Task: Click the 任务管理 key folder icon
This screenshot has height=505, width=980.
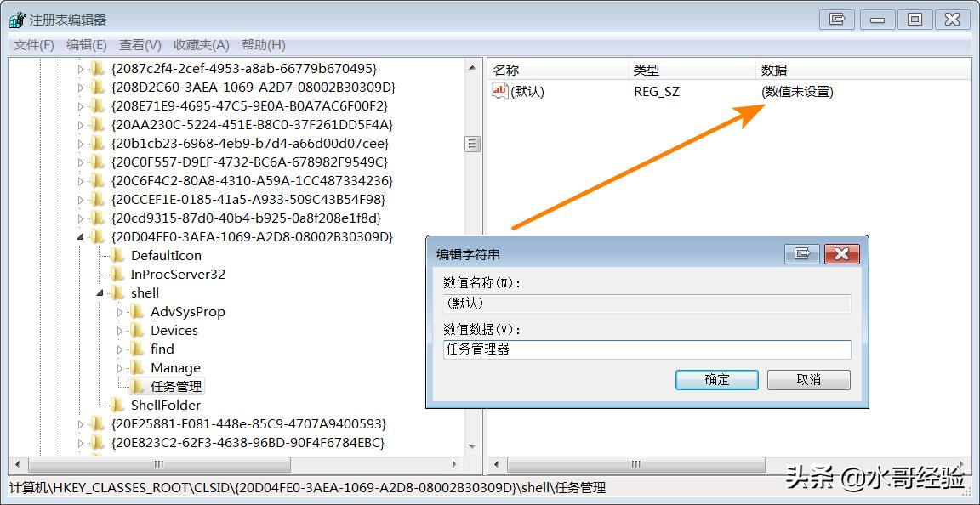Action: 138,386
